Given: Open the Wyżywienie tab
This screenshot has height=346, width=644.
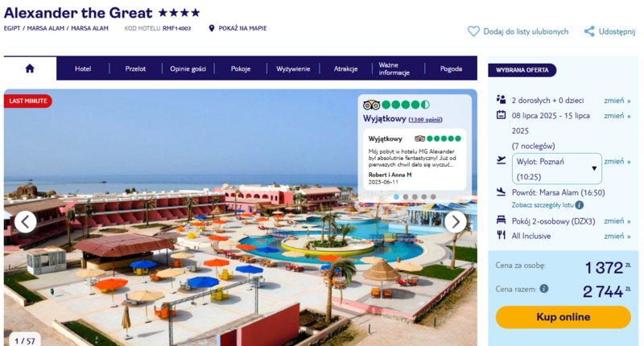Looking at the screenshot, I should 293,68.
